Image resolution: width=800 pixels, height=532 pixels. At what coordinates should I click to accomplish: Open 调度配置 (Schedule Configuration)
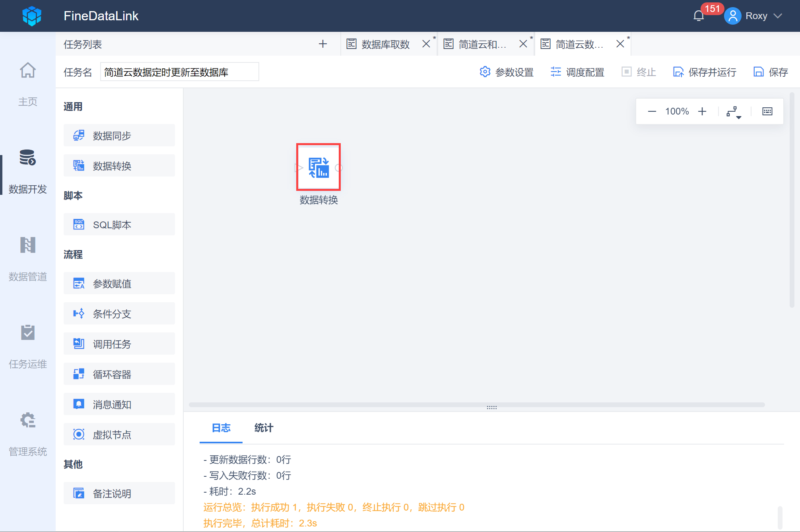(577, 72)
